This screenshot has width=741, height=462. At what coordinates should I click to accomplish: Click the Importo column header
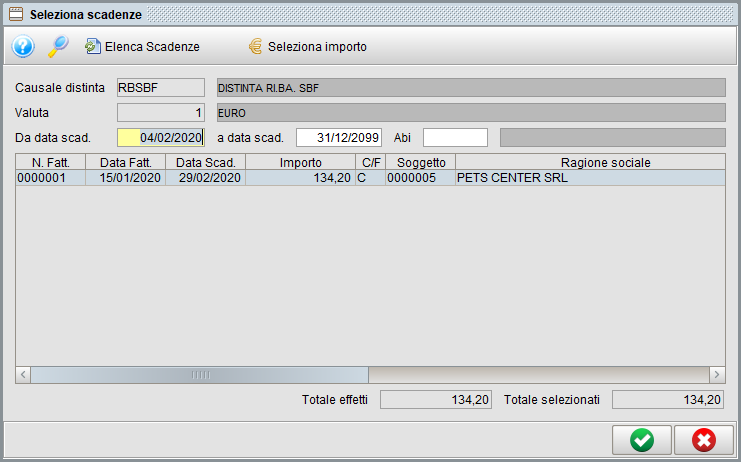[301, 163]
